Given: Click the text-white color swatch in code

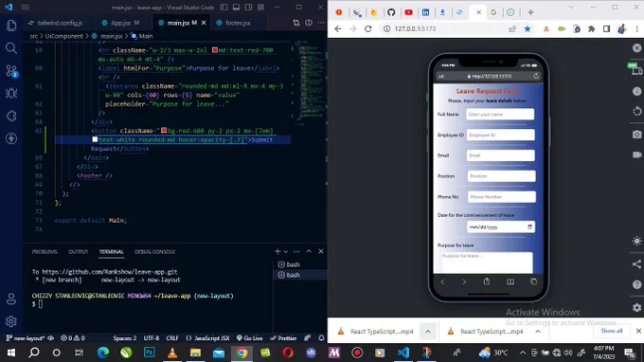Looking at the screenshot, I should [95, 139].
